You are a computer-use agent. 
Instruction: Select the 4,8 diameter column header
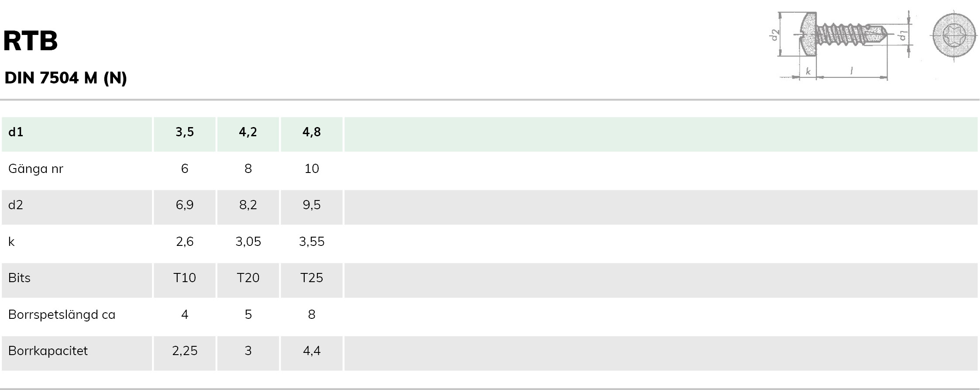312,132
